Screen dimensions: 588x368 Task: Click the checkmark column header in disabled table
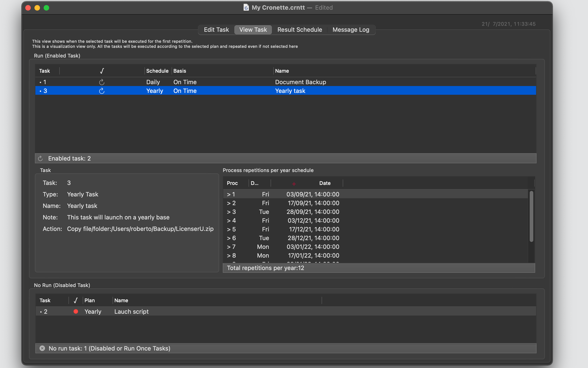[76, 300]
